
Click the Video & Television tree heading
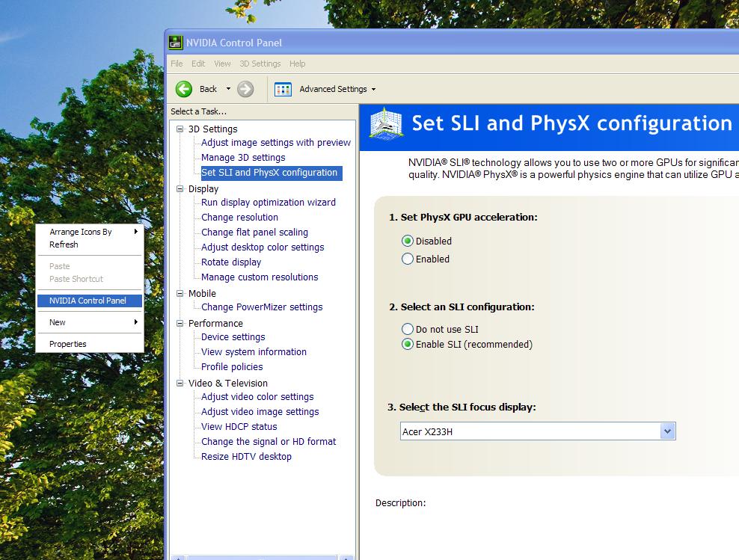[227, 383]
